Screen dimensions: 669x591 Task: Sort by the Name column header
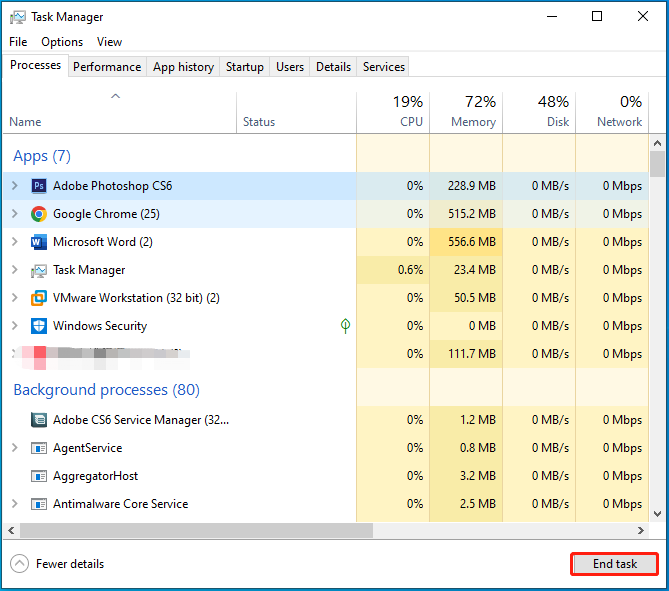[119, 113]
